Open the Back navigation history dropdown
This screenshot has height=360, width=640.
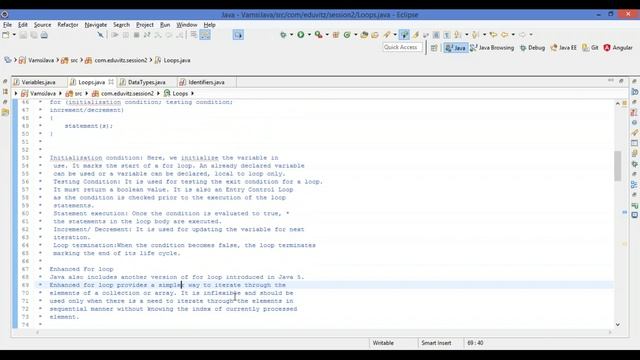(x=513, y=35)
